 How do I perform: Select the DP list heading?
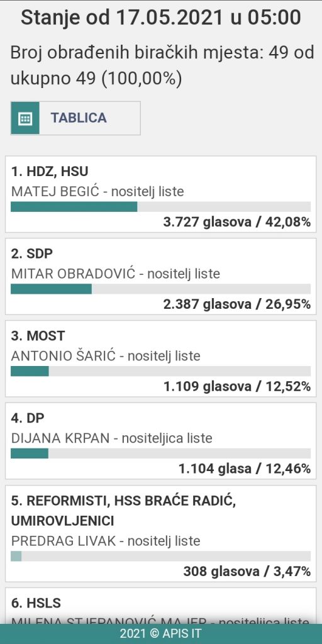pyautogui.click(x=28, y=418)
